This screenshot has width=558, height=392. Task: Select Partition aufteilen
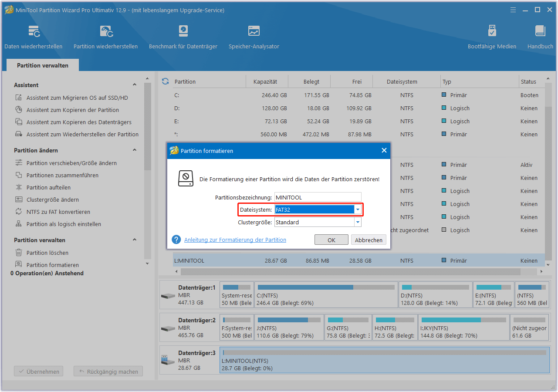point(48,188)
